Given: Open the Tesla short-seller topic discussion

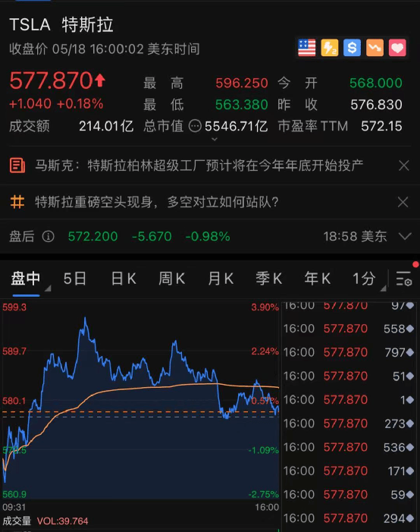Looking at the screenshot, I should [157, 202].
